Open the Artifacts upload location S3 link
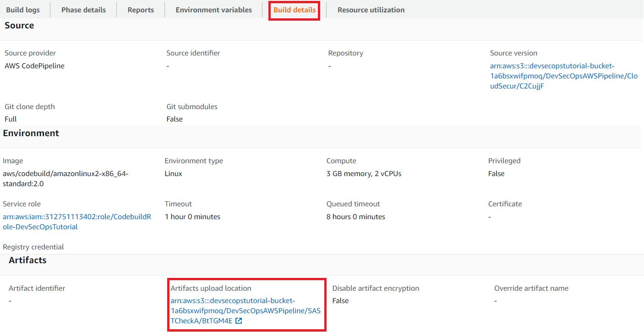This screenshot has height=332, width=644. point(245,311)
